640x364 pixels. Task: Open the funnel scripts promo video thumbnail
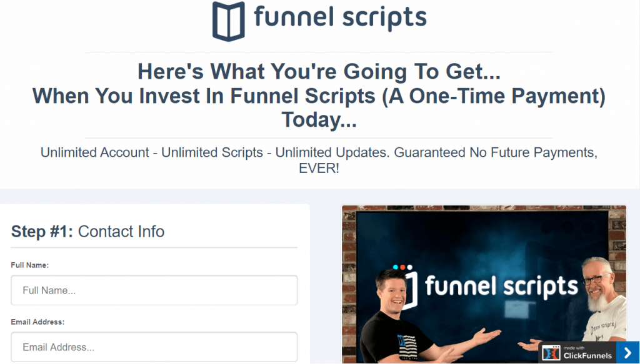click(x=484, y=284)
